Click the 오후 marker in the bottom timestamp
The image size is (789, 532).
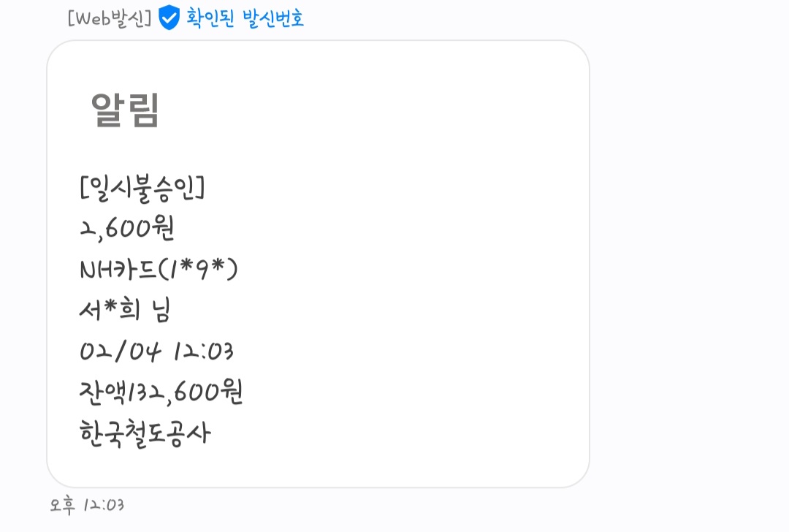click(64, 505)
